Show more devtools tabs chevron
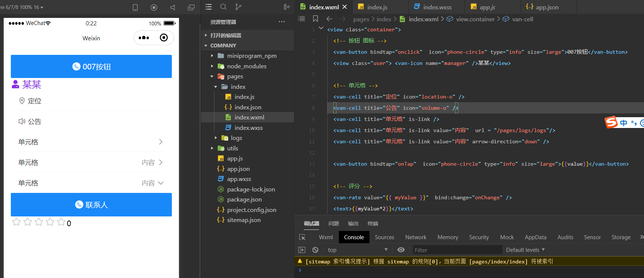Viewport: 644px width, 278px height. pyautogui.click(x=641, y=237)
